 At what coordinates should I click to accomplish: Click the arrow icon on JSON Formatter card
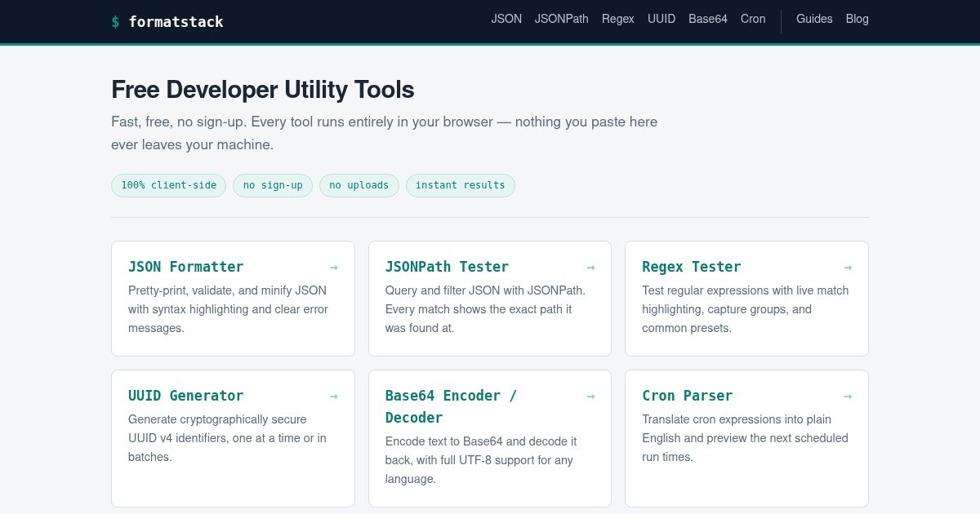[x=333, y=267]
